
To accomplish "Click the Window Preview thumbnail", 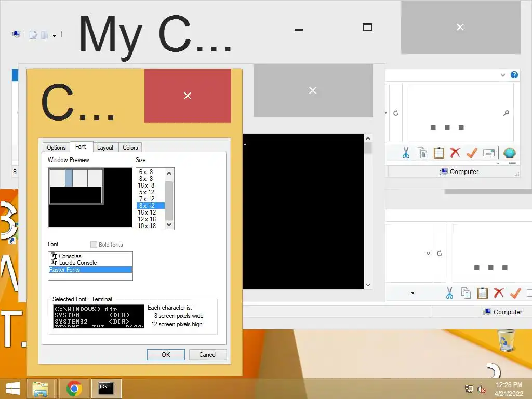I will 90,197.
